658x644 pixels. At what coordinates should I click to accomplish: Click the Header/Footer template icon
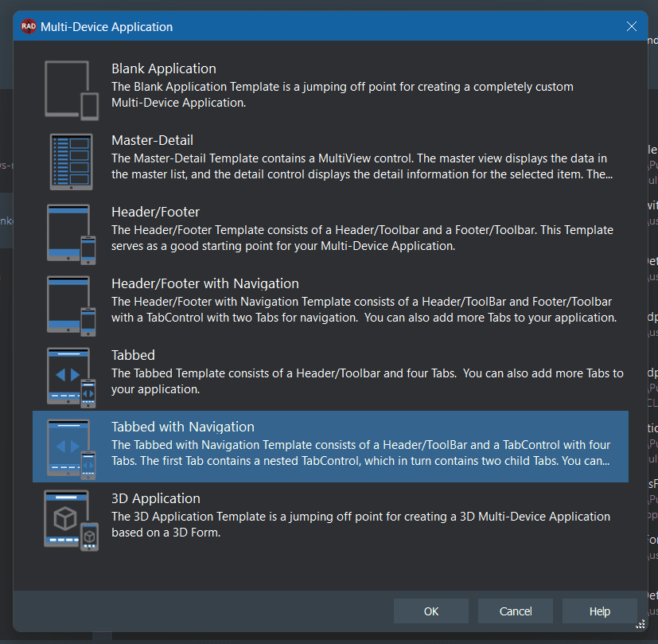click(x=71, y=232)
